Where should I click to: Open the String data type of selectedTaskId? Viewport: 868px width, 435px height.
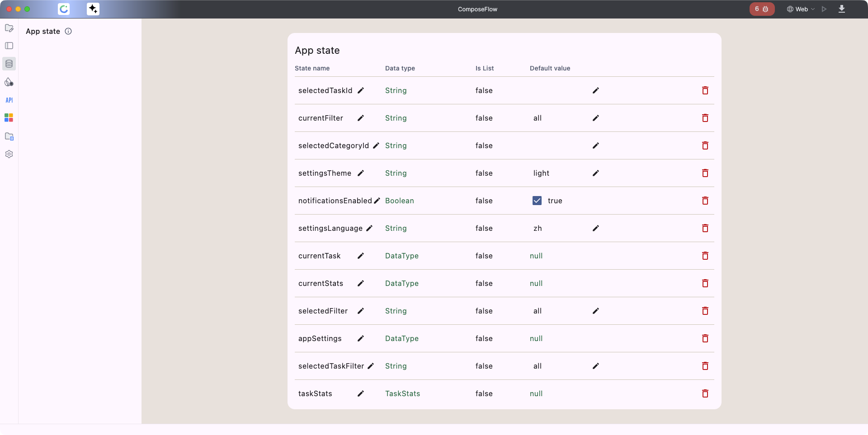pyautogui.click(x=396, y=90)
